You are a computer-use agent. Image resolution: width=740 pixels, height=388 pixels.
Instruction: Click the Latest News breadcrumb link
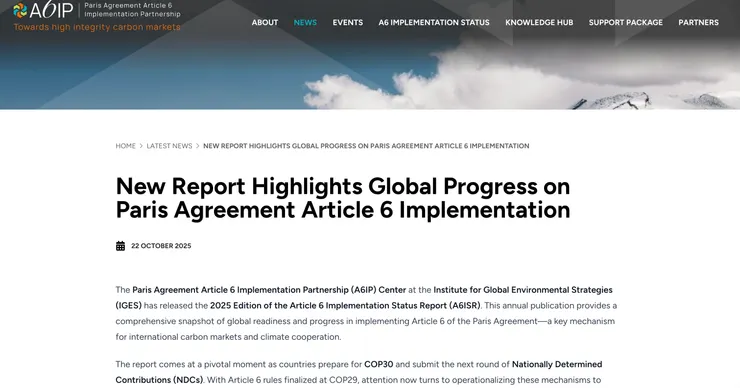(x=169, y=146)
